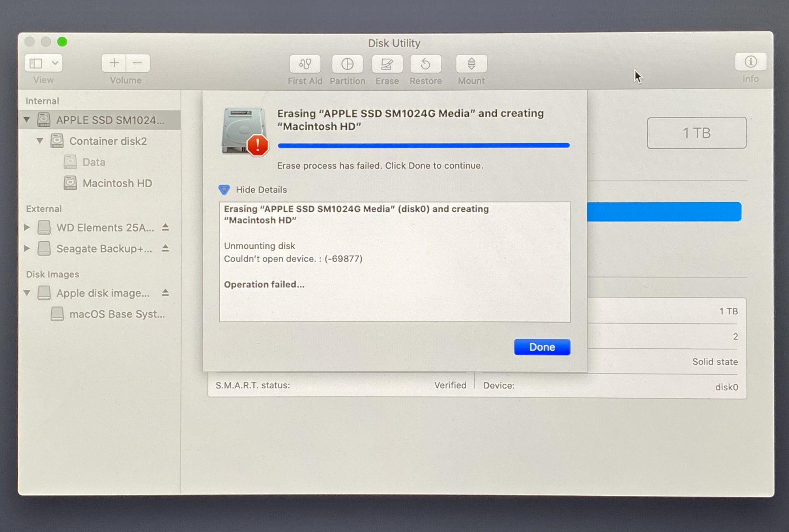Collapse the Apple disk image node

click(27, 293)
